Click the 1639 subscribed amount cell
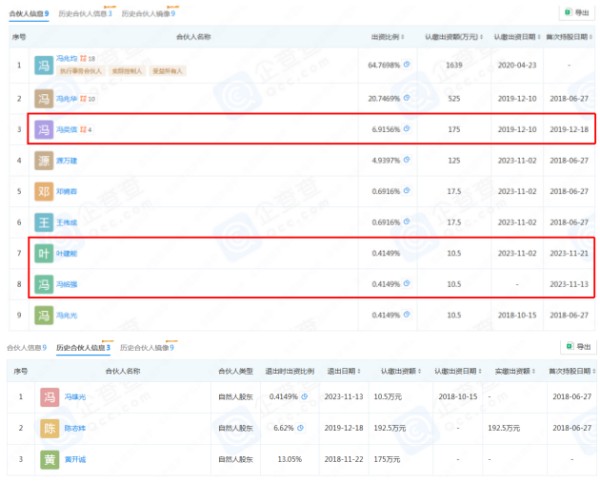Viewport: 600px width, 481px height. [454, 65]
